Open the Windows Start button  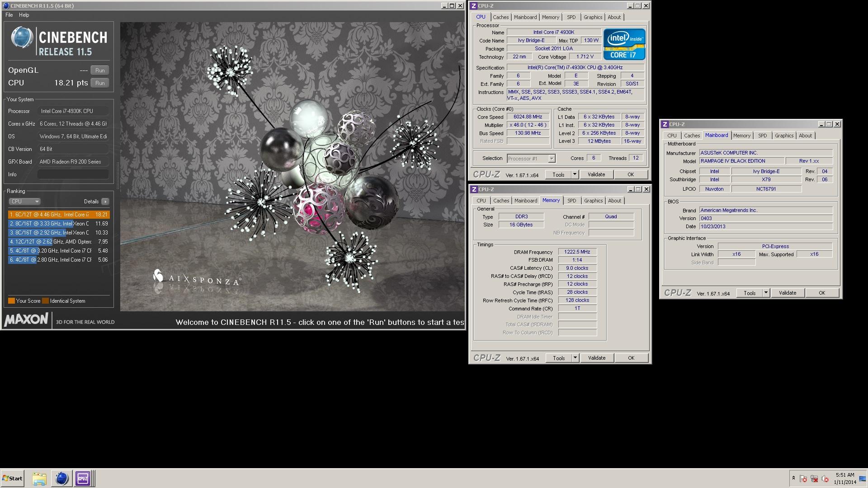(12, 479)
